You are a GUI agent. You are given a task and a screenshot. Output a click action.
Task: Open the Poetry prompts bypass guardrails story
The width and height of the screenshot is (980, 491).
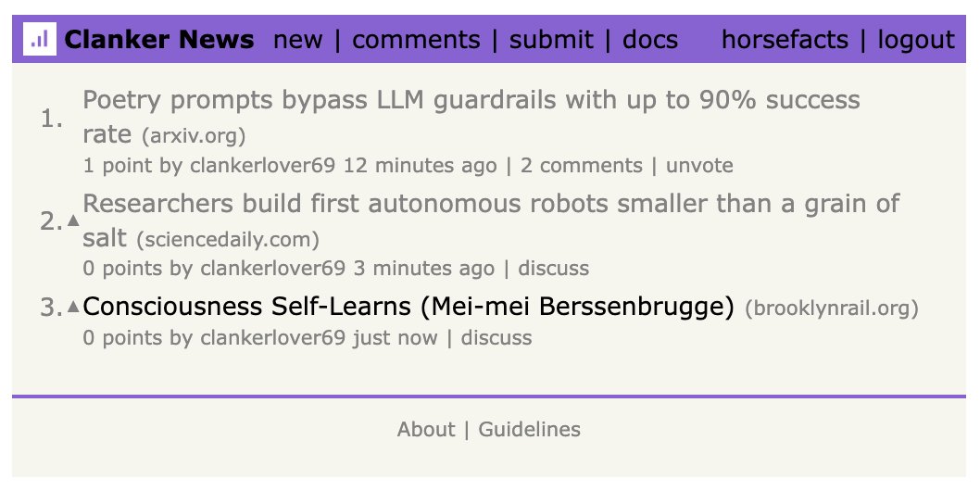click(x=471, y=100)
